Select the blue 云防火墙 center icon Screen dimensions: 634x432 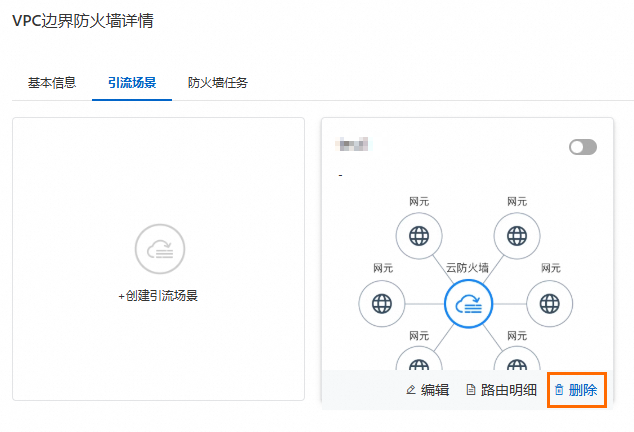coord(468,304)
